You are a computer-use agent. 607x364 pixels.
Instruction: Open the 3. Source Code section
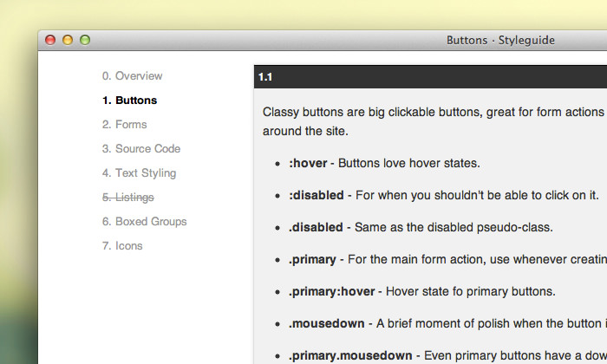(140, 149)
